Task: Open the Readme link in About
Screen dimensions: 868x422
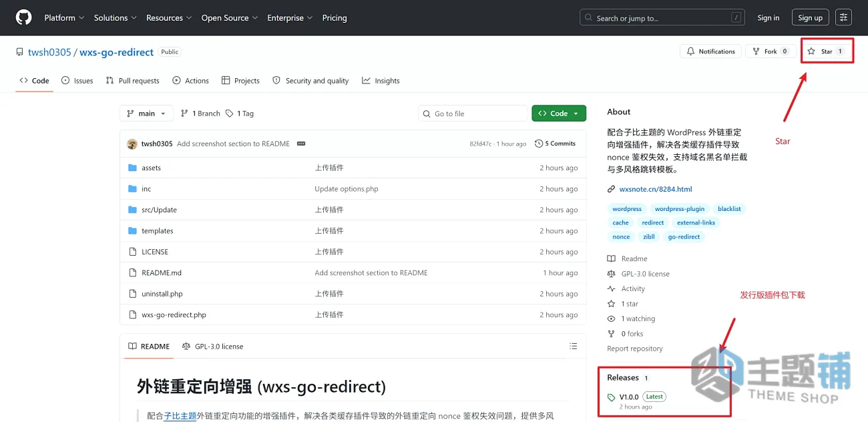Action: click(x=628, y=259)
